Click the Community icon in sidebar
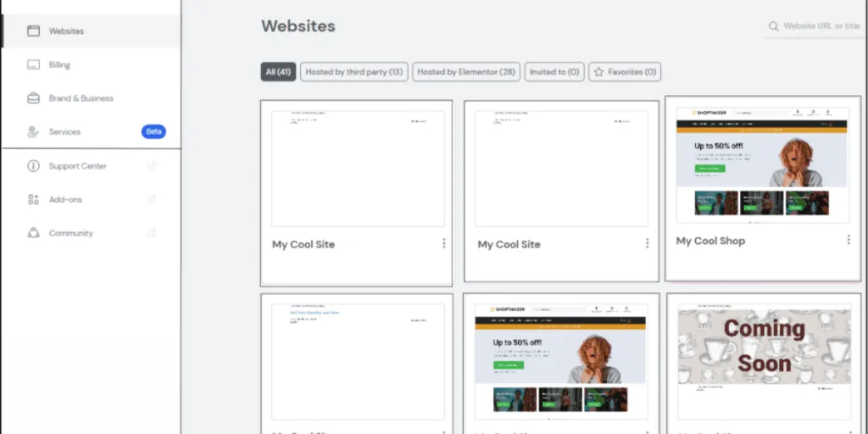This screenshot has width=868, height=434. pos(34,233)
